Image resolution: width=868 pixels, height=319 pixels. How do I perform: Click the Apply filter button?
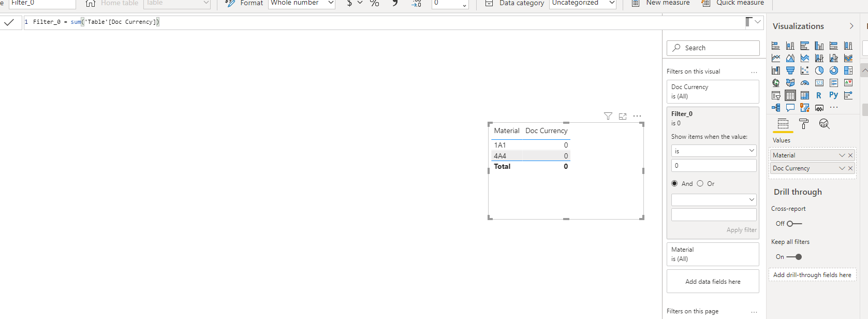coord(741,230)
